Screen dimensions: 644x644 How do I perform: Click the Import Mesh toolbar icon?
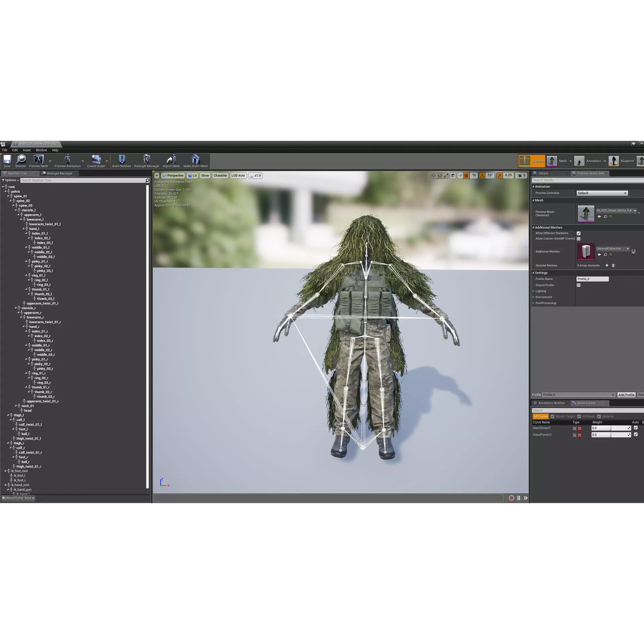point(171,161)
